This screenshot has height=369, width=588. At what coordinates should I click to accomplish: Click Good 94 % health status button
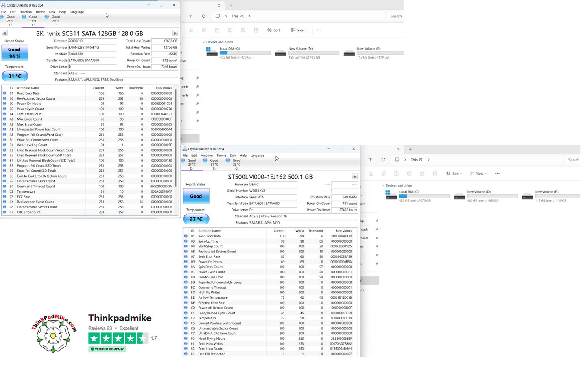click(14, 53)
